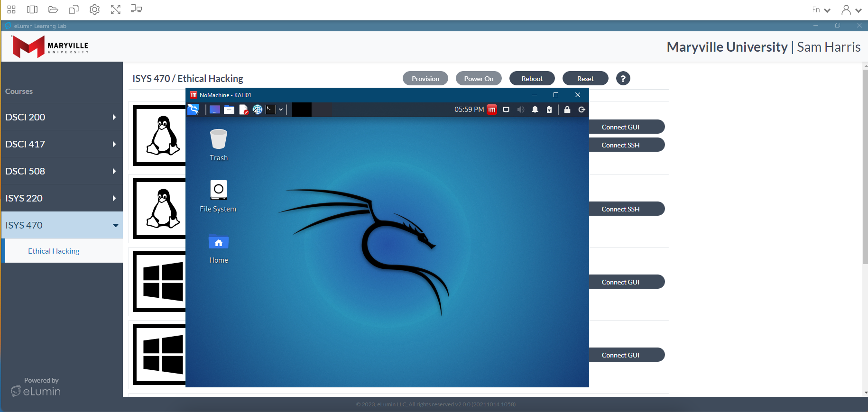868x412 pixels.
Task: Click the muted volume icon in Kali panel
Action: 521,110
